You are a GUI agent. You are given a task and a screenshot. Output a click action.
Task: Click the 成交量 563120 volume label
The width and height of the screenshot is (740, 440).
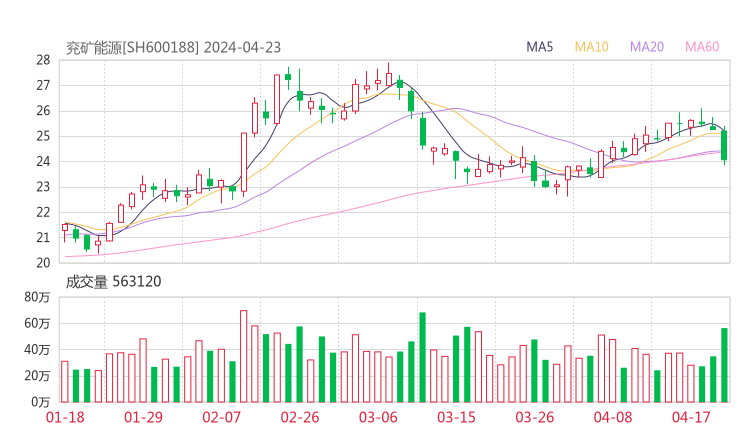coord(113,281)
